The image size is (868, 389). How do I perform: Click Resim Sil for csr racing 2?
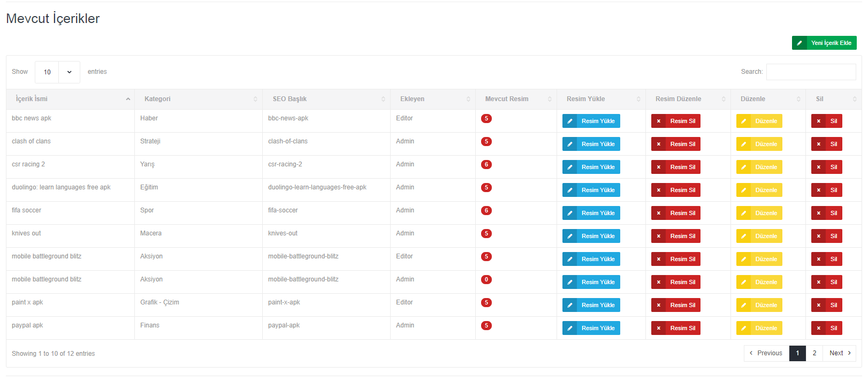click(676, 167)
